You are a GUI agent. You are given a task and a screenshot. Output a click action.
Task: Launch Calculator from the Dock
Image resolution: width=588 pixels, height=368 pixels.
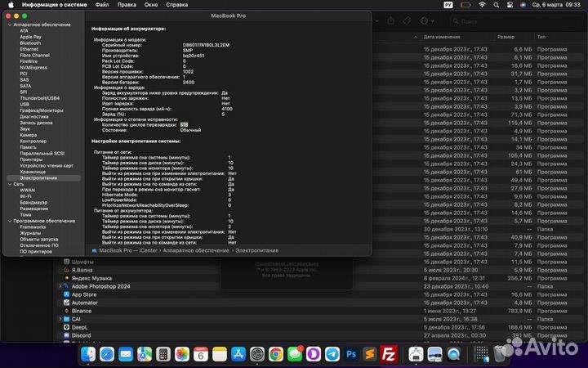(163, 354)
